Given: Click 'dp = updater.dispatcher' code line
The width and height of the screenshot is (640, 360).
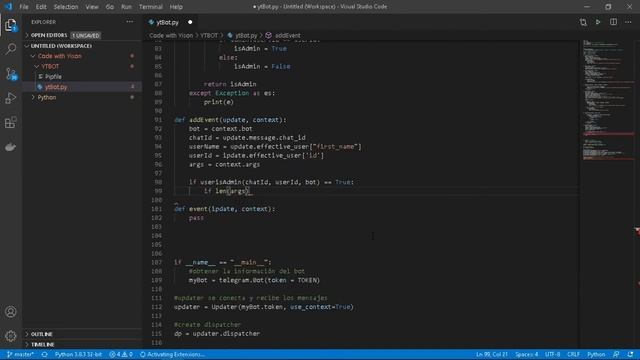Looking at the screenshot, I should click(x=217, y=333).
